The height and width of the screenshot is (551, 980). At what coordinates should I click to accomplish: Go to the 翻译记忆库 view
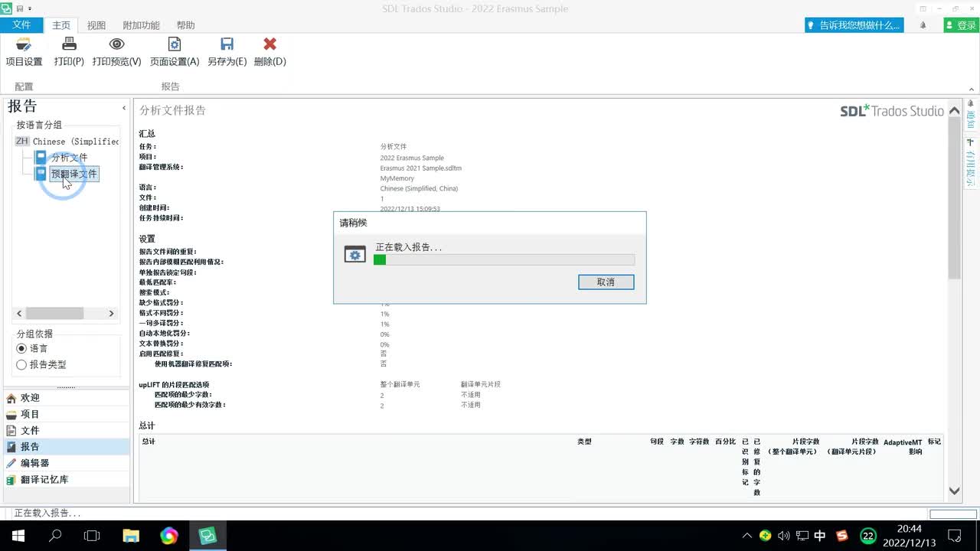click(x=67, y=480)
